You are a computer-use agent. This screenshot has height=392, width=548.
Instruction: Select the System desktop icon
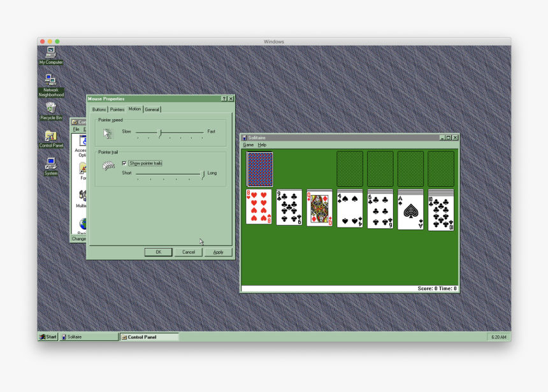pos(51,166)
